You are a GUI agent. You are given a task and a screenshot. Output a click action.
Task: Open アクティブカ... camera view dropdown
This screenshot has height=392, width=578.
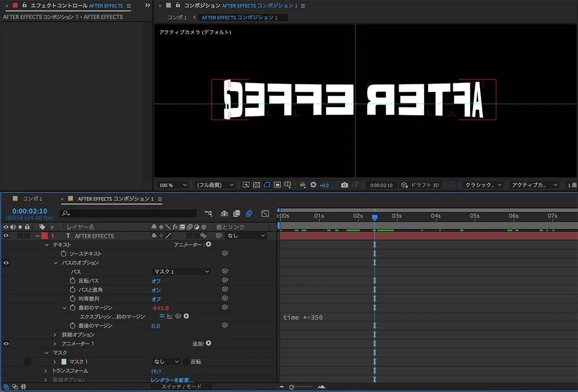pyautogui.click(x=534, y=185)
